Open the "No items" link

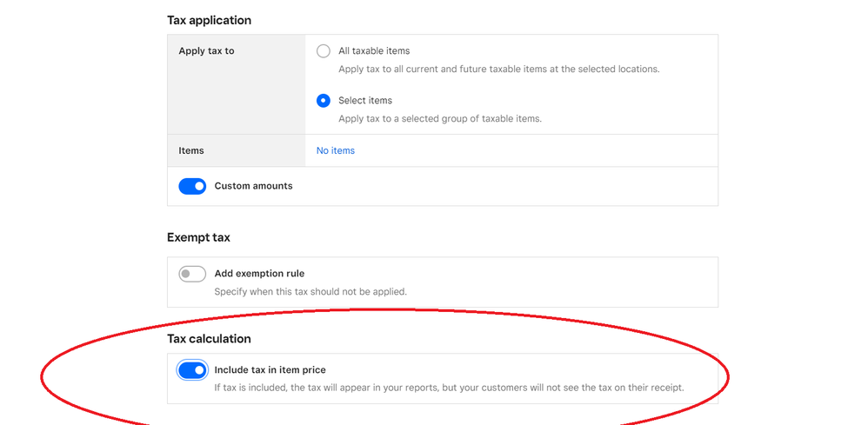pos(335,150)
